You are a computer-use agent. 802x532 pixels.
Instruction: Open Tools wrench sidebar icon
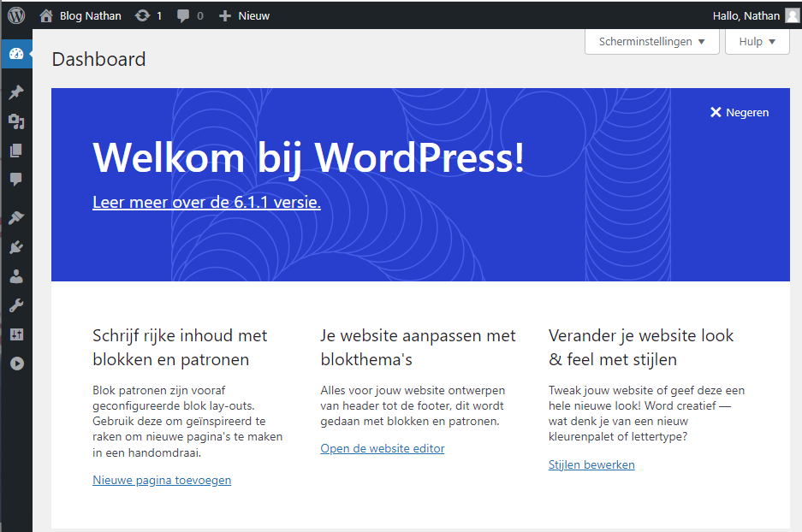pos(16,305)
